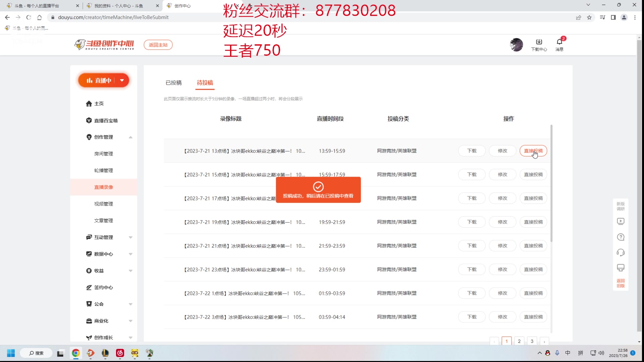Screen dimensions: 644x362
Task: Click 直接投稿 for the 21:59-23:59 recording
Action: (533, 246)
